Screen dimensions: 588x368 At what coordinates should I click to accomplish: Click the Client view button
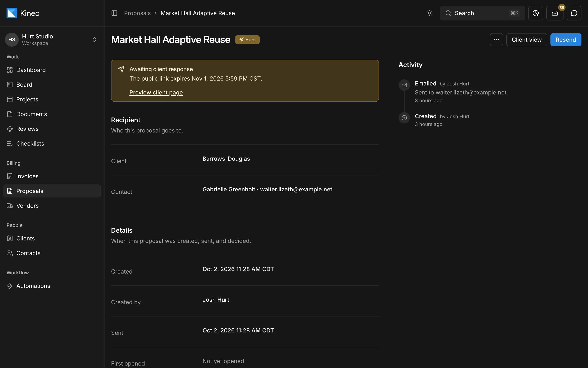(x=527, y=40)
